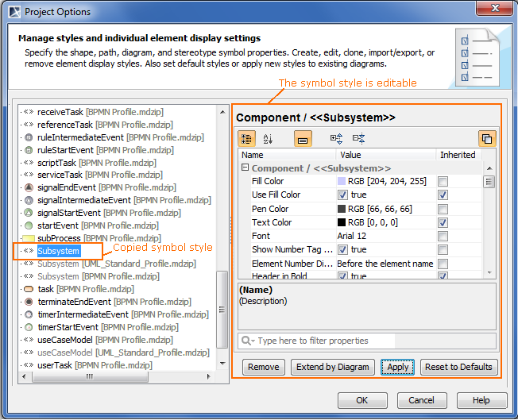Click style list scroll up arrow
Image resolution: width=518 pixels, height=420 pixels.
(x=222, y=112)
